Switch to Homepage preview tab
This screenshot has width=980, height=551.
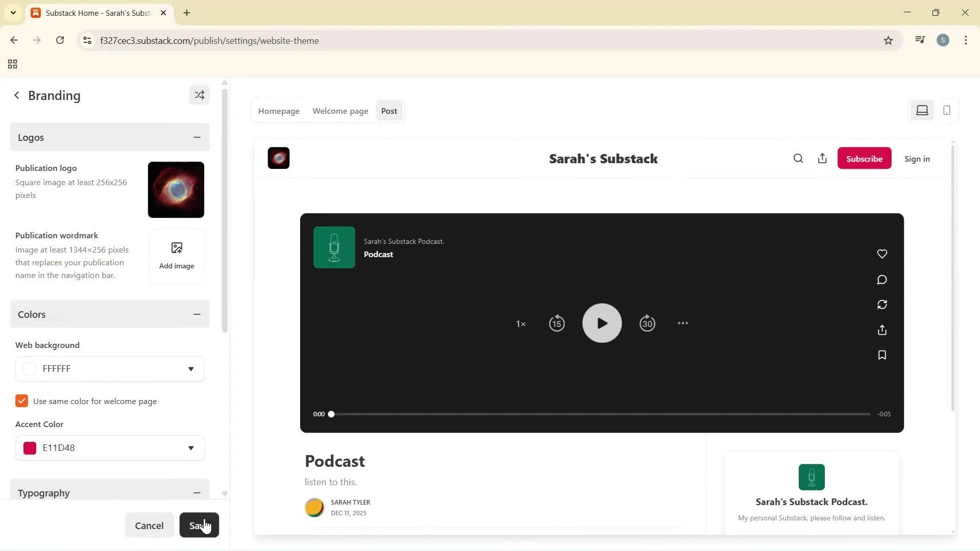(x=279, y=111)
